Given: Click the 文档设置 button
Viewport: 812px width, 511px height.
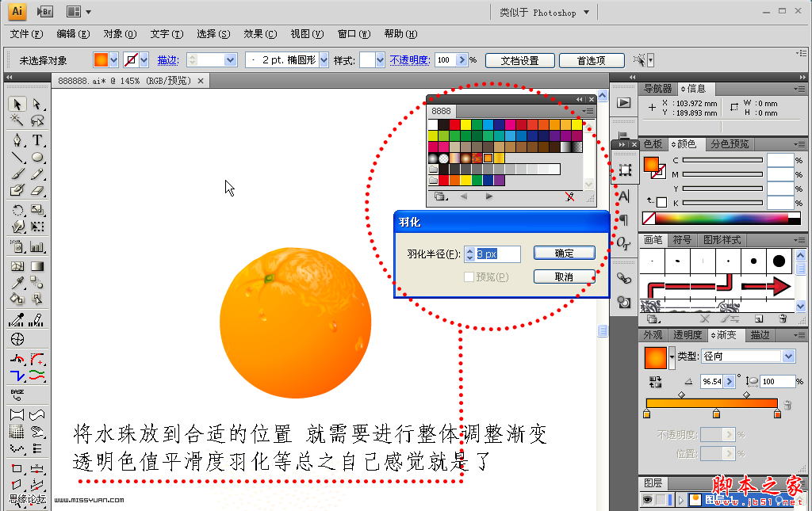Looking at the screenshot, I should (x=520, y=60).
